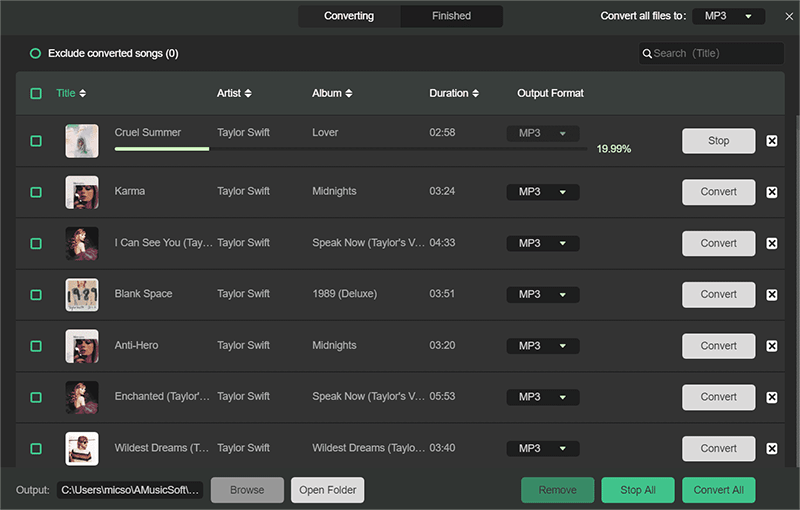Remove Wildest Dreams with its X icon
Viewport: 800px width, 510px height.
pyautogui.click(x=771, y=448)
